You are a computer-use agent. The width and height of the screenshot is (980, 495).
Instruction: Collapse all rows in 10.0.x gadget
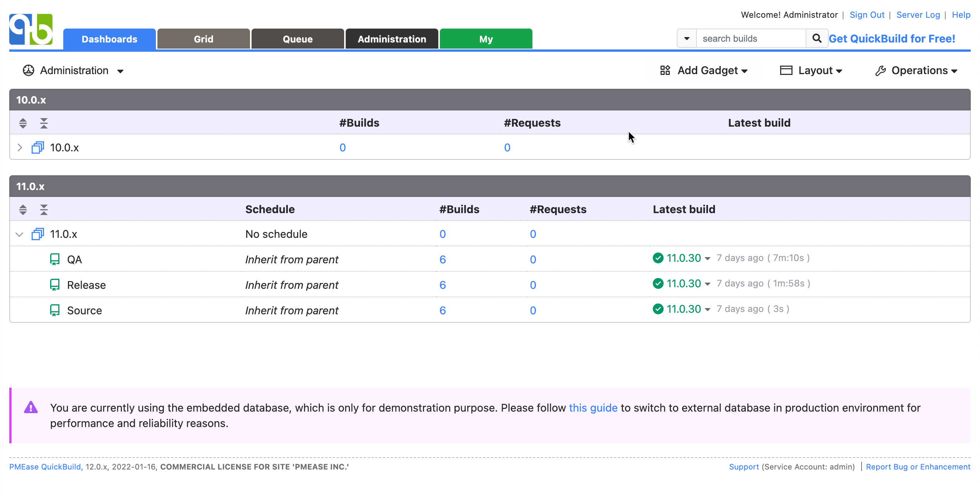tap(44, 123)
